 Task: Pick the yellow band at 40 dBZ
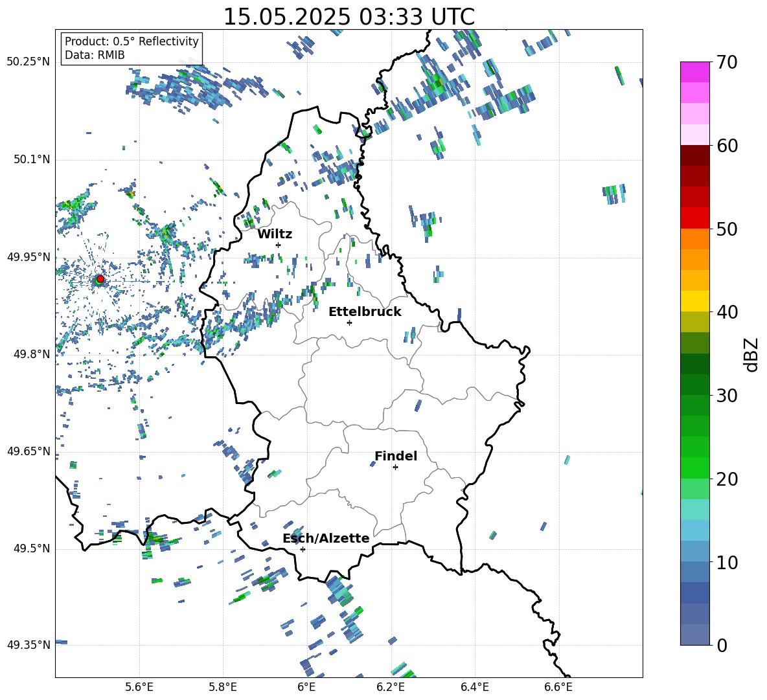click(x=694, y=301)
